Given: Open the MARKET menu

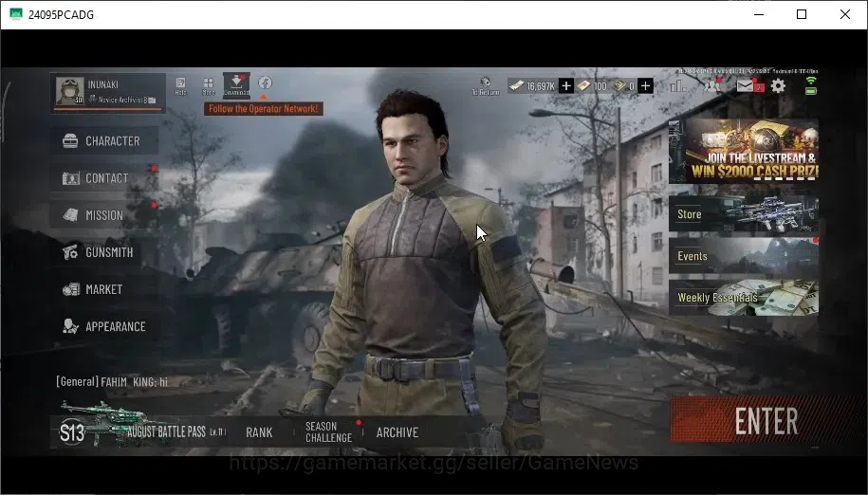Looking at the screenshot, I should [x=104, y=289].
